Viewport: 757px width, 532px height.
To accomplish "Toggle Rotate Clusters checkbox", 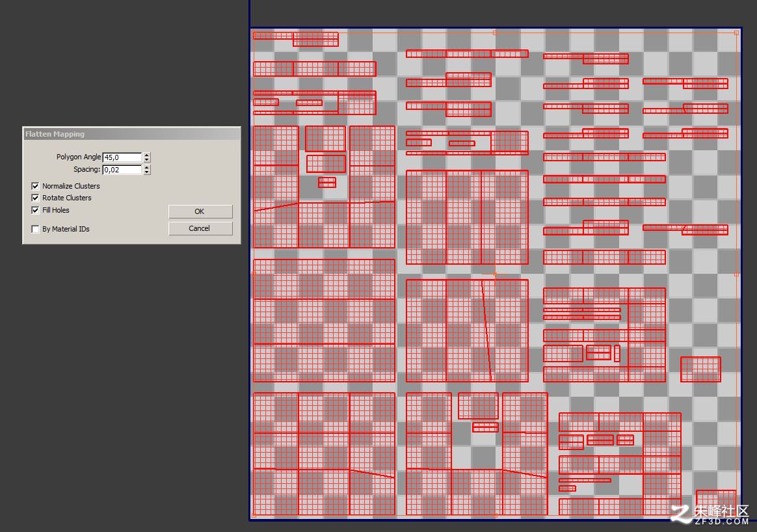I will [35, 198].
